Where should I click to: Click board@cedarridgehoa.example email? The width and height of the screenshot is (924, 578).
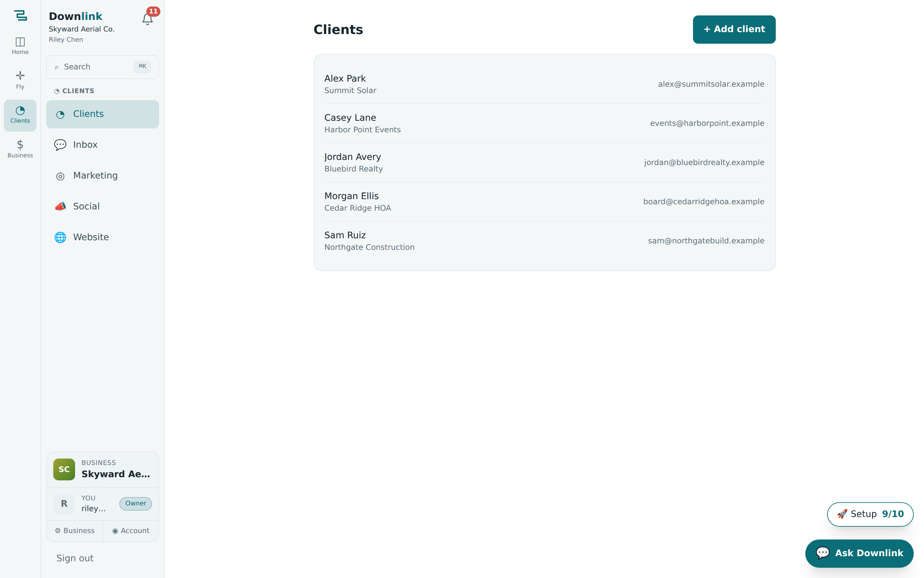coord(704,202)
